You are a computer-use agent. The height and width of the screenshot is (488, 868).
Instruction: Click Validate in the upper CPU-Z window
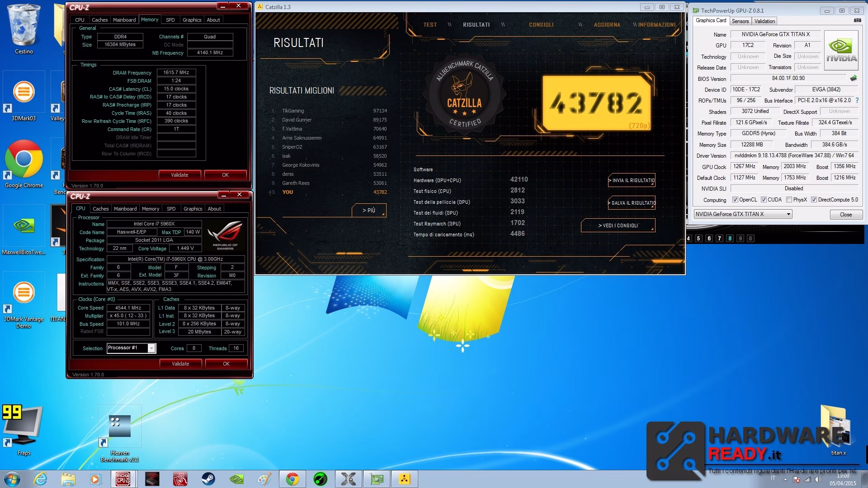coord(179,175)
